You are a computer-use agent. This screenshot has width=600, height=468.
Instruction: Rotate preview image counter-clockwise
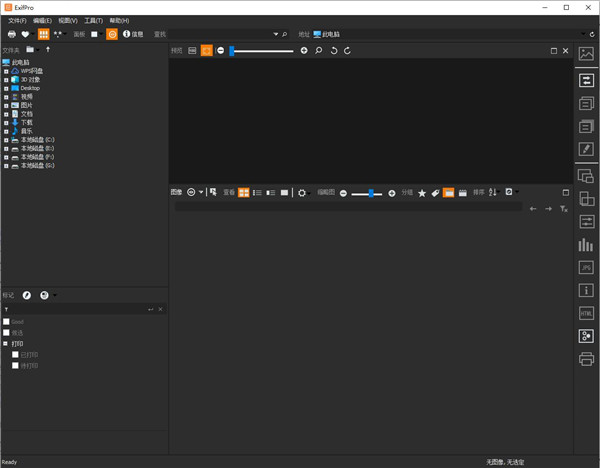coord(333,50)
